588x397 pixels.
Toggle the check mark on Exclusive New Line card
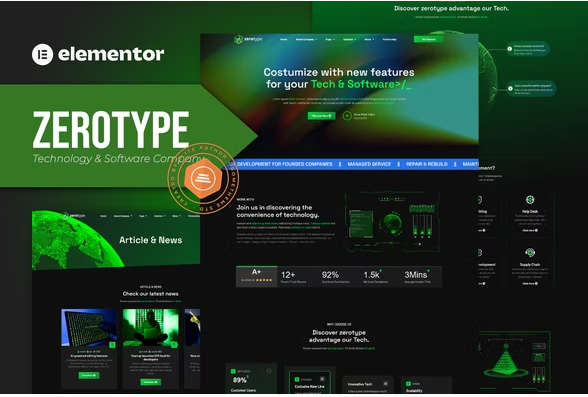click(x=322, y=379)
